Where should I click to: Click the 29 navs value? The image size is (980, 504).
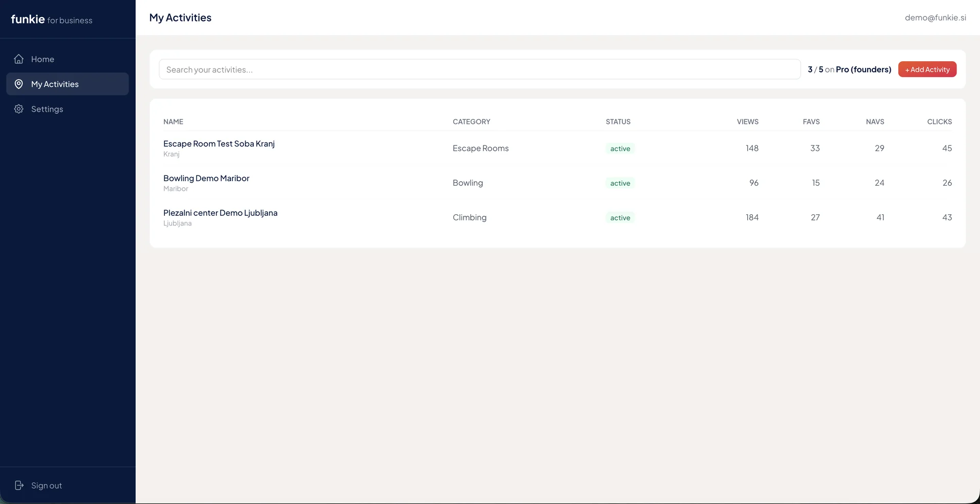[x=879, y=148]
